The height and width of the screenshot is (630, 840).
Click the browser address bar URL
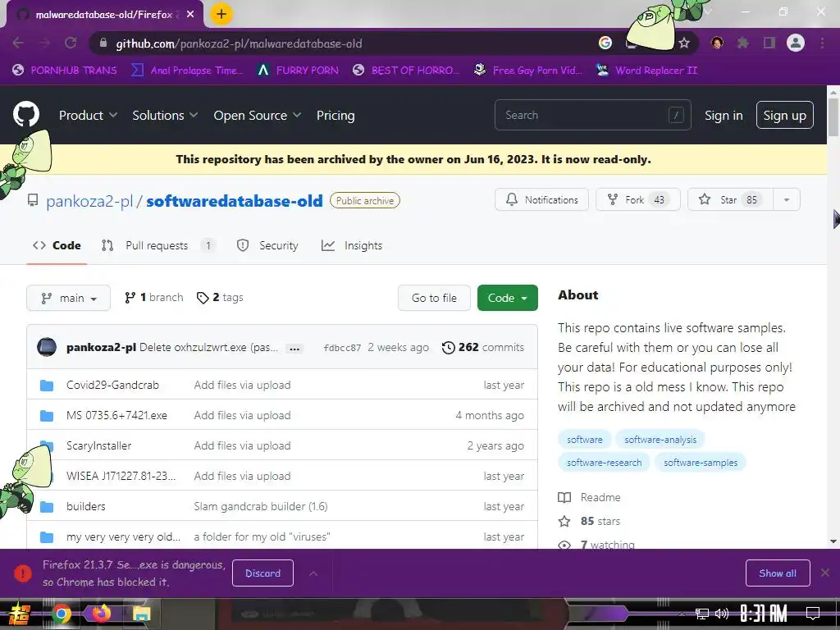tap(239, 43)
